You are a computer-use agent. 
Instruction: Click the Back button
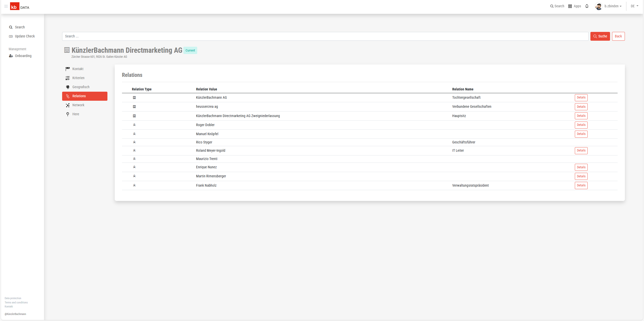[618, 36]
